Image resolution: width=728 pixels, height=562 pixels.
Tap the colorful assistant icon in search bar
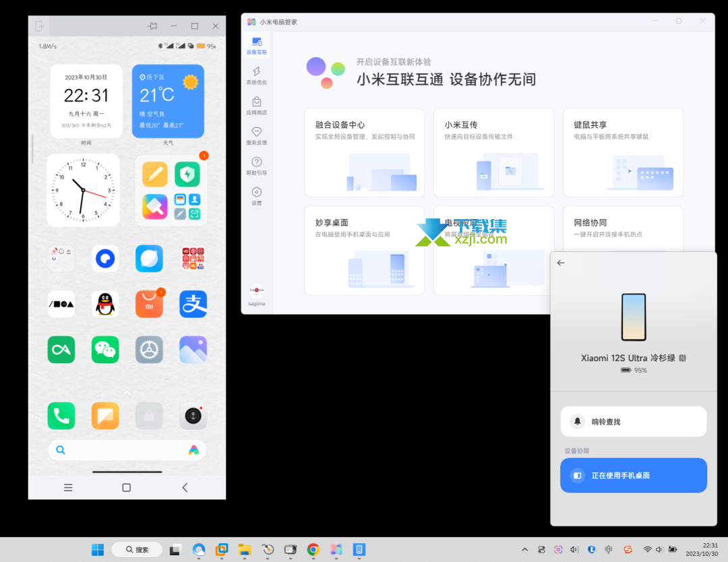[x=193, y=449]
